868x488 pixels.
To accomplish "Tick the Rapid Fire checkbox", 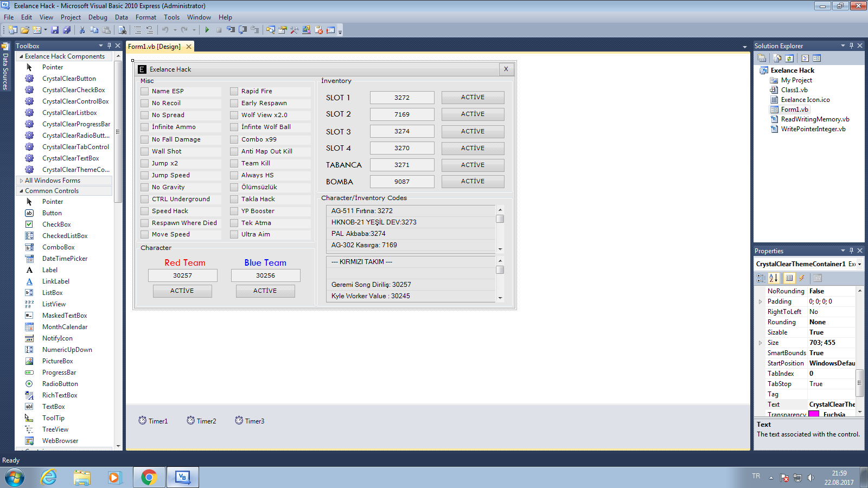I will (x=234, y=91).
